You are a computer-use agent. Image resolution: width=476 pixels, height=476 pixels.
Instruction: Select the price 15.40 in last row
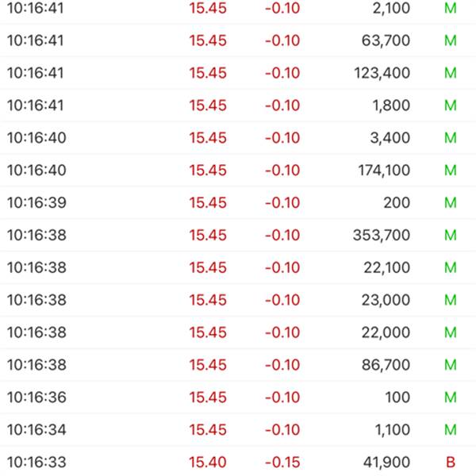pyautogui.click(x=208, y=462)
